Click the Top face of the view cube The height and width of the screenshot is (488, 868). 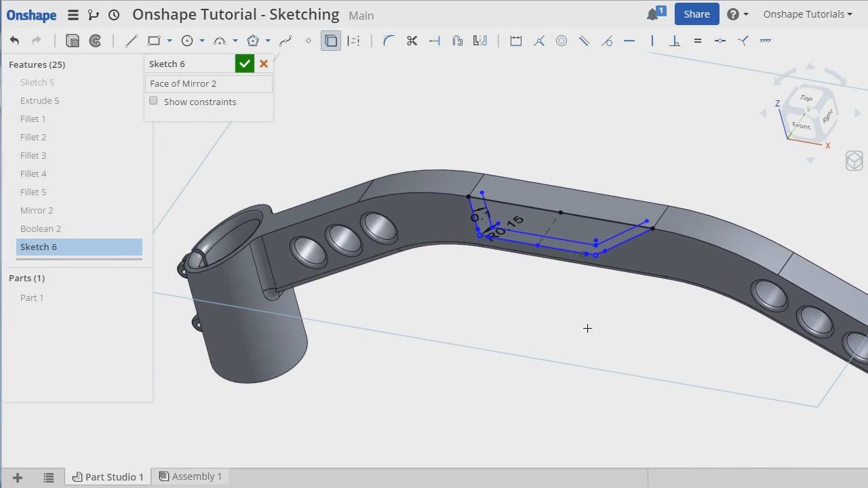(806, 98)
